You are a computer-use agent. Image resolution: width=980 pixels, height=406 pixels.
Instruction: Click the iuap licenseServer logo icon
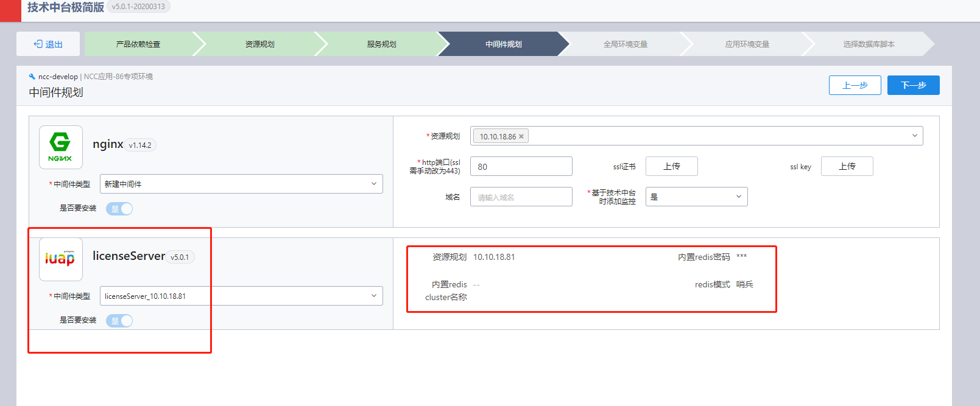pos(60,259)
